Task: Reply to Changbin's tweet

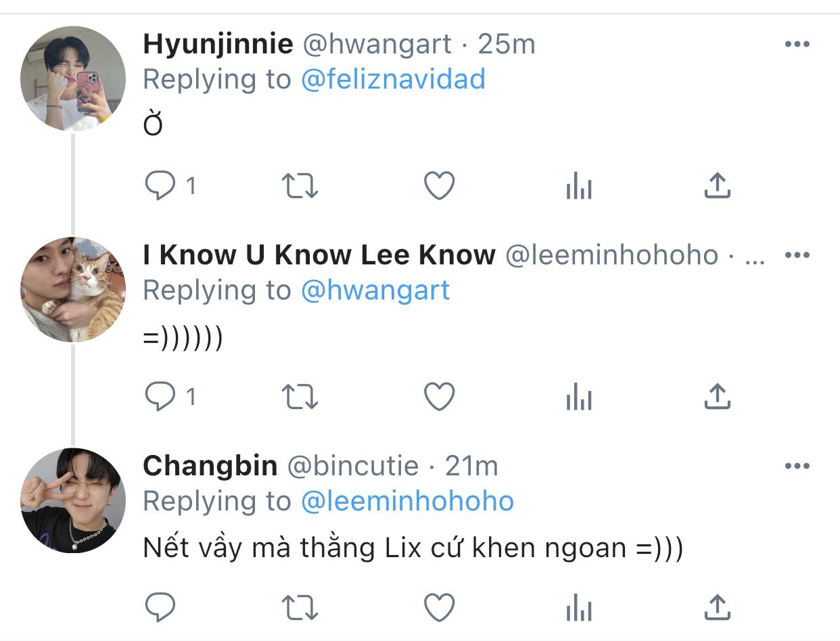Action: [x=161, y=608]
